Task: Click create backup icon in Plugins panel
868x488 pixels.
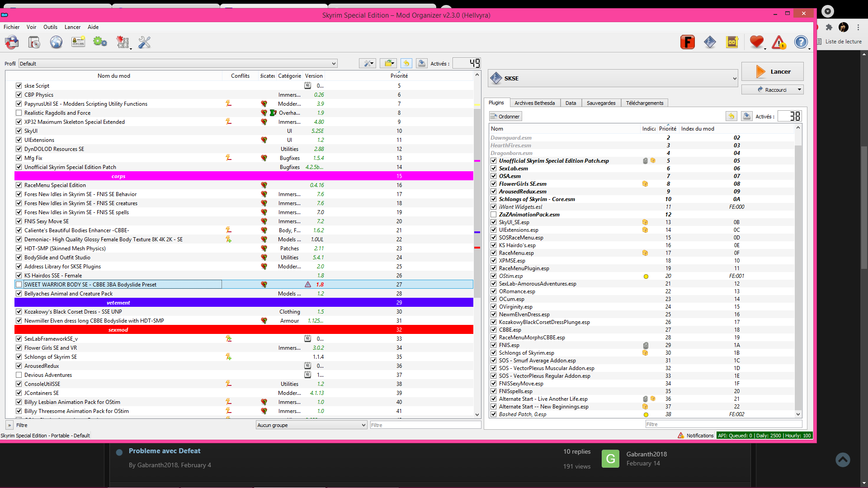Action: [x=747, y=116]
